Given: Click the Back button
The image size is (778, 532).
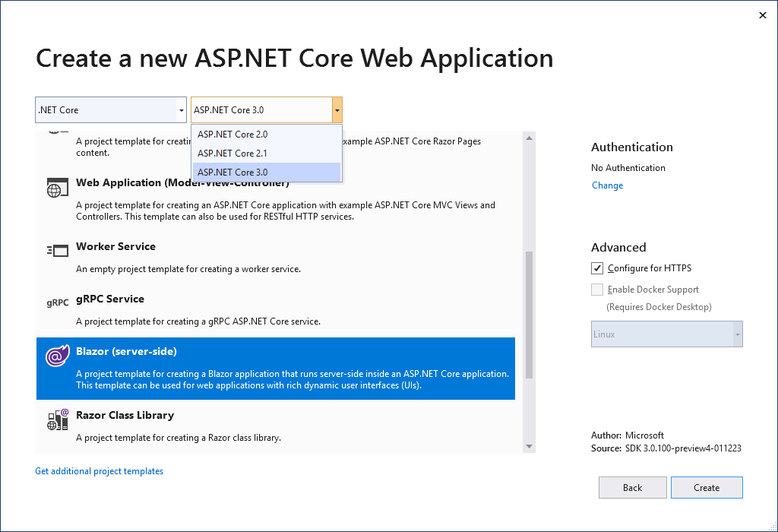Looking at the screenshot, I should pos(632,487).
